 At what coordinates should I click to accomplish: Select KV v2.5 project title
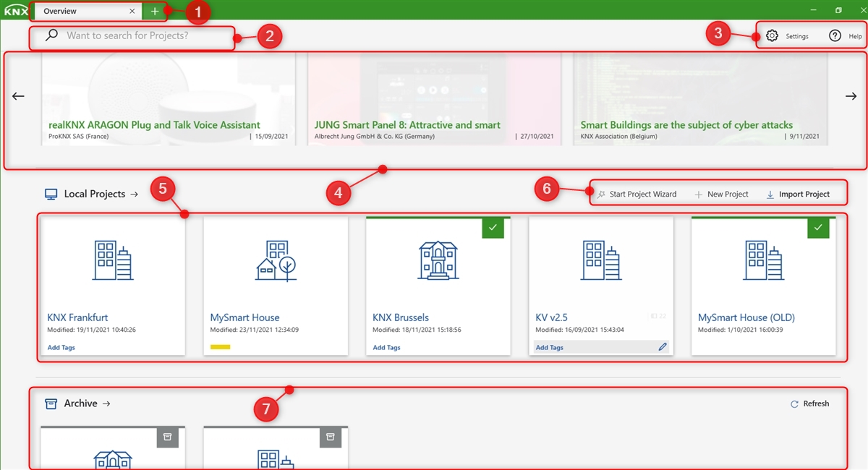coord(550,317)
